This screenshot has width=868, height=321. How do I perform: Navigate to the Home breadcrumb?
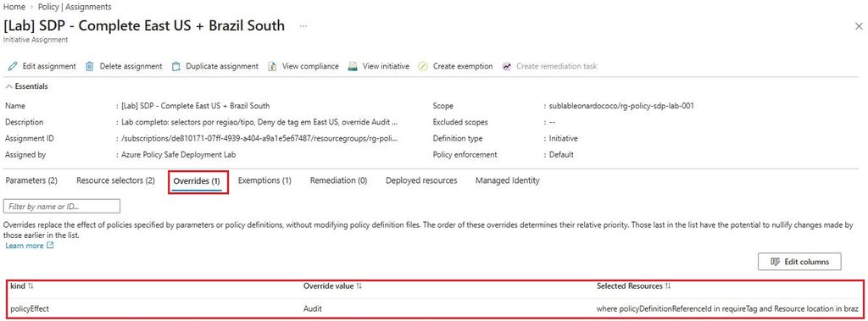pyautogui.click(x=14, y=7)
